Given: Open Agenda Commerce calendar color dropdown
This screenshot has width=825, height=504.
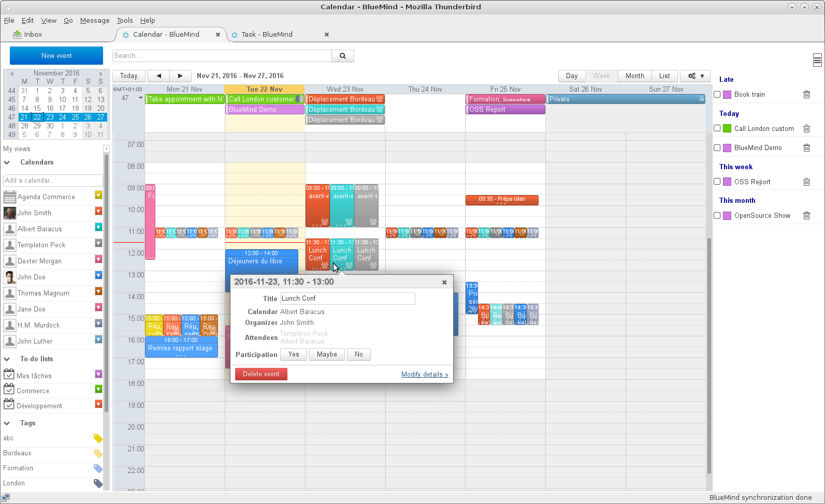Looking at the screenshot, I should click(x=98, y=195).
